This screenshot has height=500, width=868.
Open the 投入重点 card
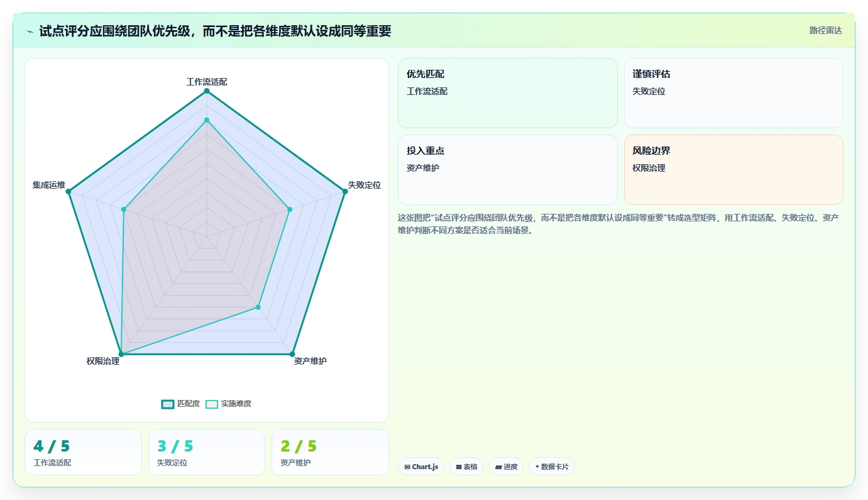click(508, 170)
